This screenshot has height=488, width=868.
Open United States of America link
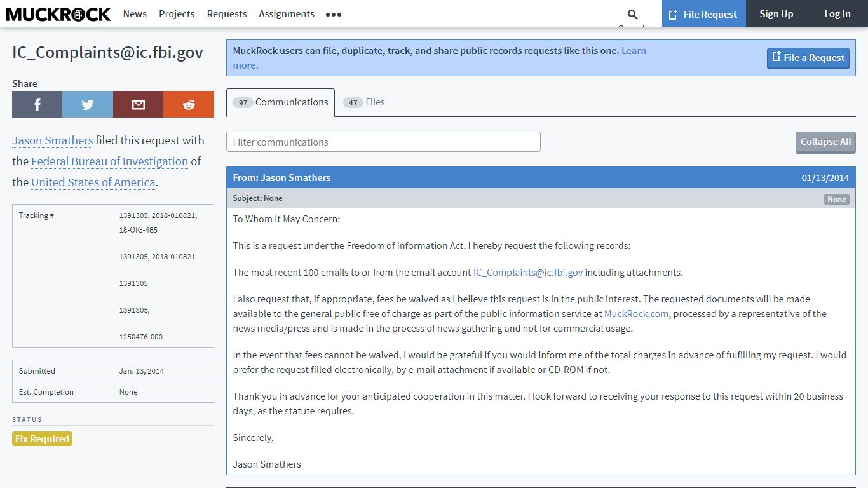[93, 182]
